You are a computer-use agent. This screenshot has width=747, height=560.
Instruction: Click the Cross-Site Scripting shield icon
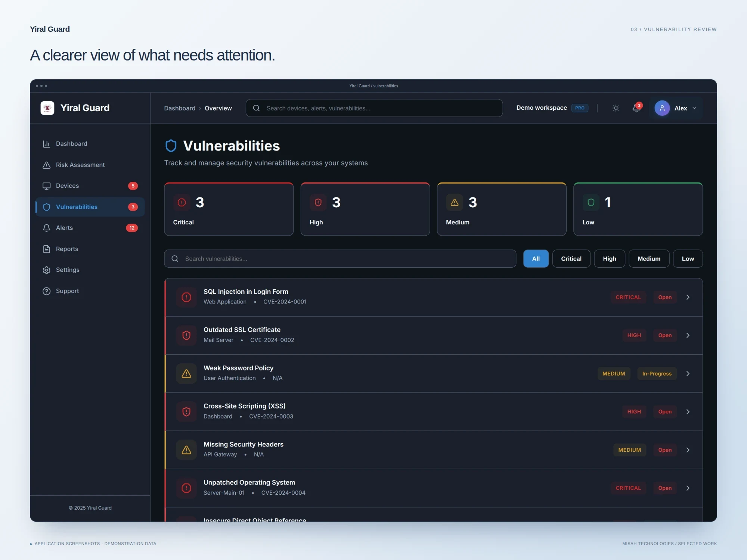(x=186, y=411)
